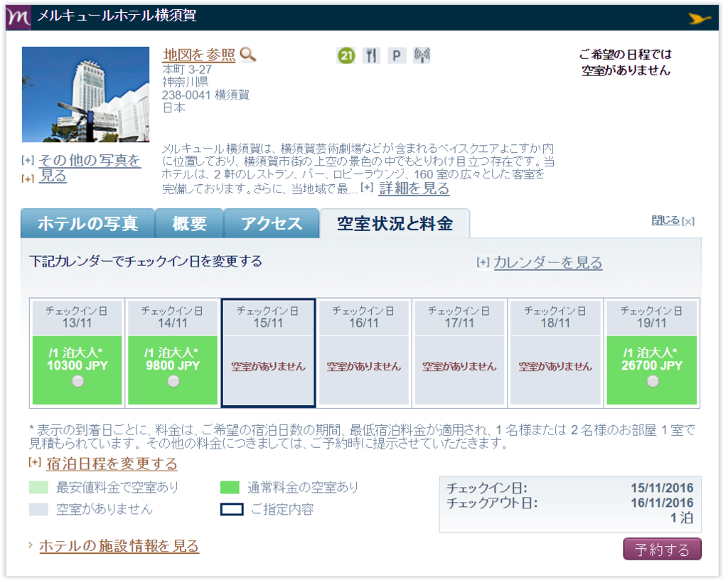The width and height of the screenshot is (728, 583).
Task: Click the grey 空室がありません legend swatch
Action: (x=38, y=509)
